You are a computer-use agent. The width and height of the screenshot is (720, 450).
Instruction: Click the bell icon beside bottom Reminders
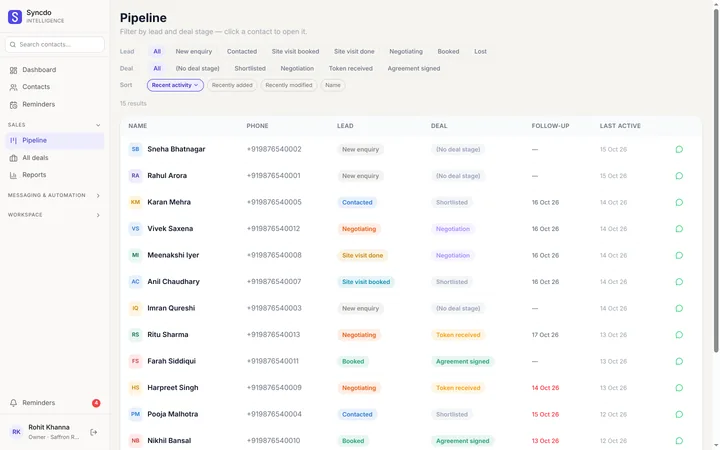pos(13,403)
